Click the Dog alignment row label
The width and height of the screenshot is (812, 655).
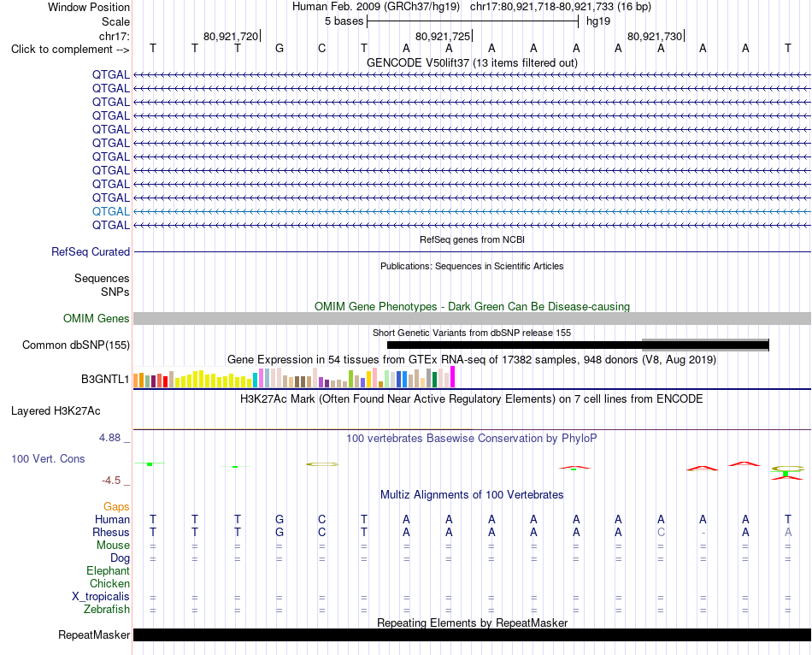[x=120, y=558]
